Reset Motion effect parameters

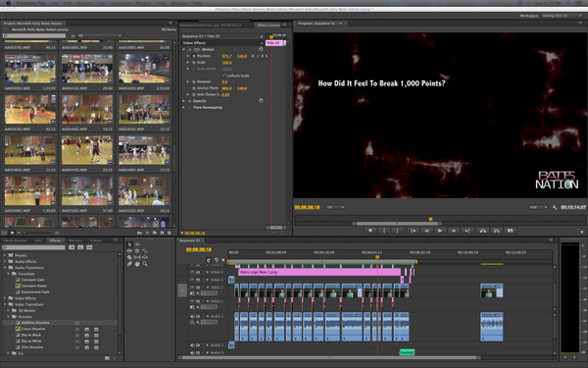[x=261, y=49]
